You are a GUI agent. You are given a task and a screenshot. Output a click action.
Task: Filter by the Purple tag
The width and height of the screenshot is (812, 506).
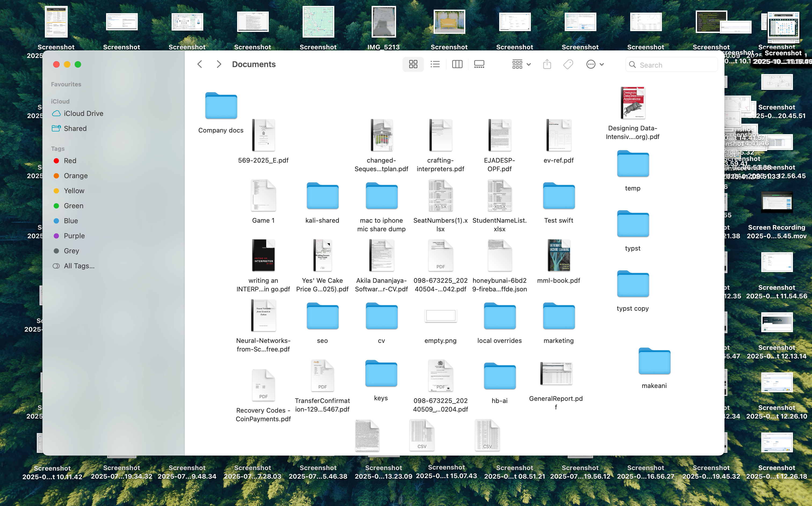(74, 236)
